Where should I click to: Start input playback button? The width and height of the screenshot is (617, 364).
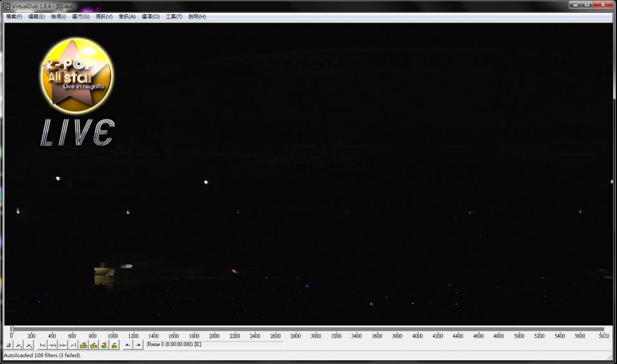[x=19, y=345]
